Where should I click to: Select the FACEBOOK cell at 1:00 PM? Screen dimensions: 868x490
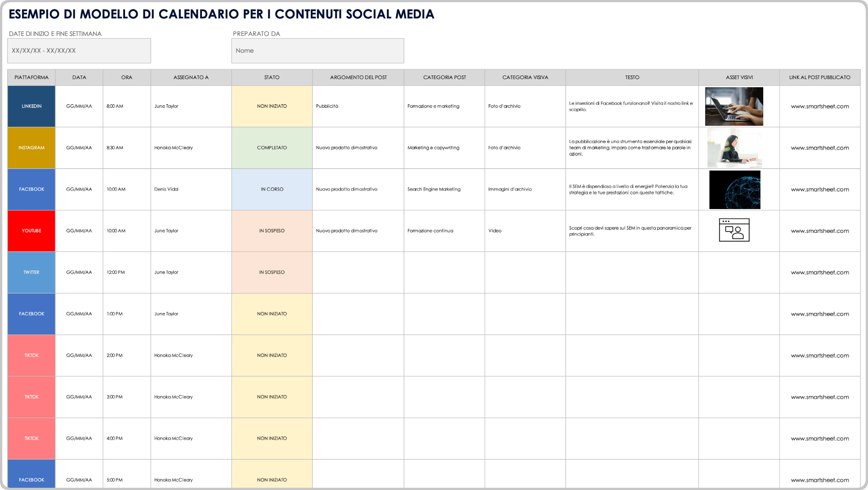point(31,314)
